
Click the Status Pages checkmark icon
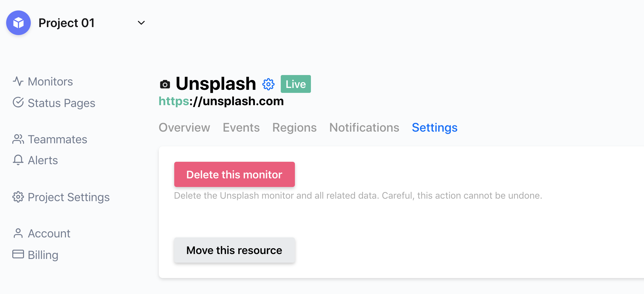coord(18,102)
